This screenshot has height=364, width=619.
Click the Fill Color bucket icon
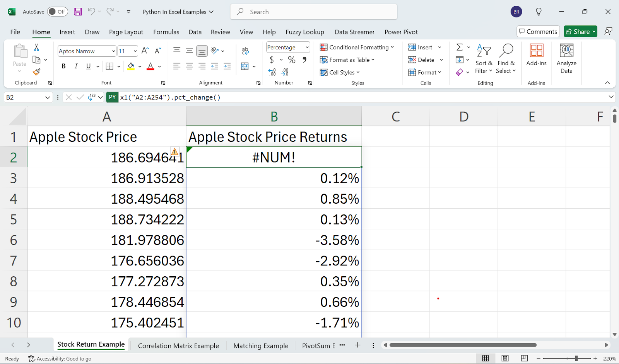[131, 66]
